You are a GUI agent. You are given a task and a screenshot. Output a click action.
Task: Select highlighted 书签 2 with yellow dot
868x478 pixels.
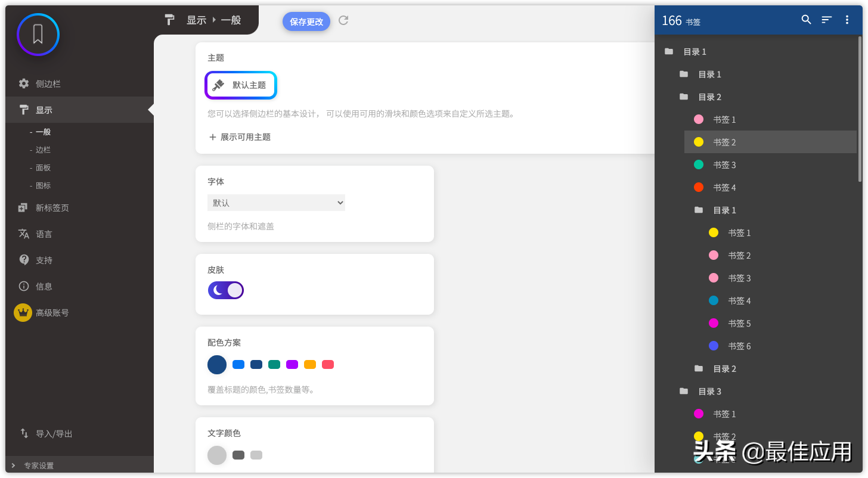pos(770,142)
